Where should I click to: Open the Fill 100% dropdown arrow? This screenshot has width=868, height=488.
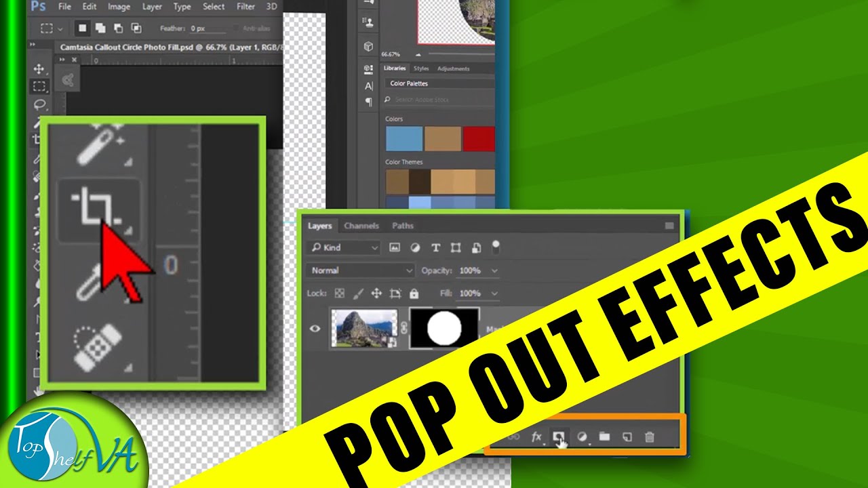tap(494, 293)
